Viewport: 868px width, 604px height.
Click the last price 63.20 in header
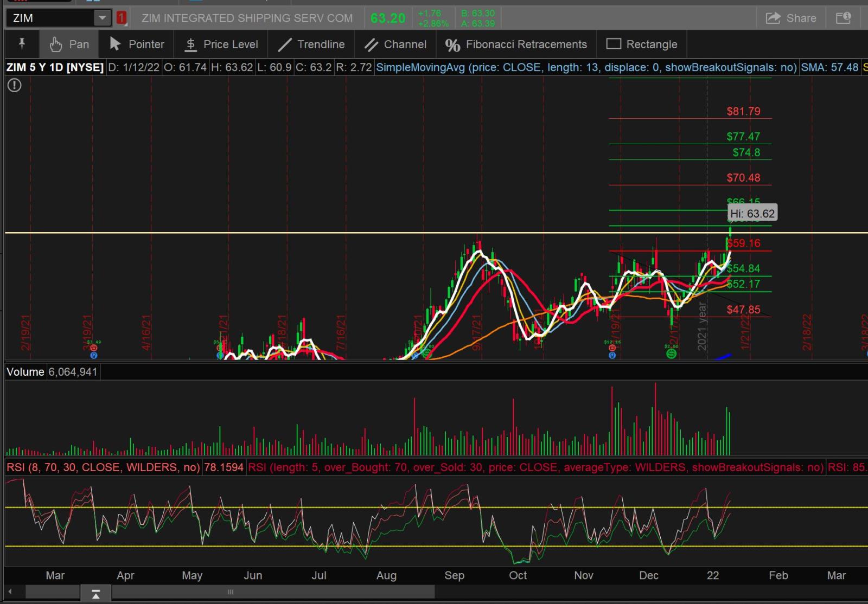pos(388,18)
